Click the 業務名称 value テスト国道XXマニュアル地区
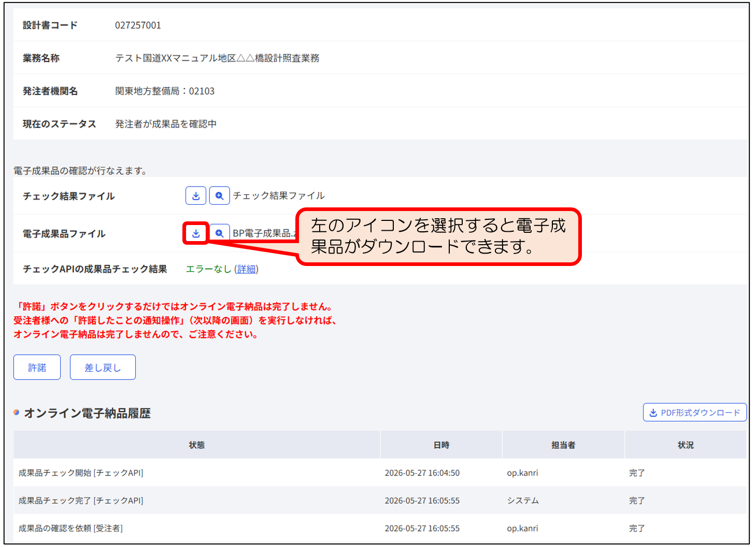The height and width of the screenshot is (547, 756). (217, 58)
